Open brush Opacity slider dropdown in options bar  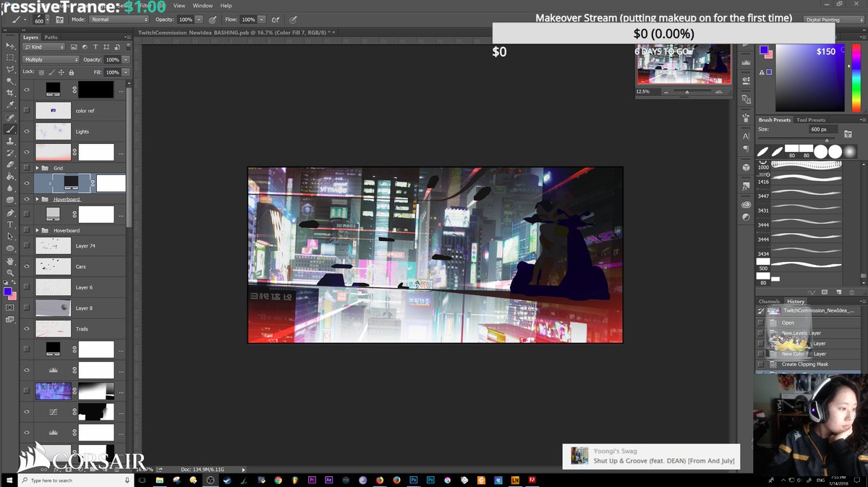pos(198,20)
